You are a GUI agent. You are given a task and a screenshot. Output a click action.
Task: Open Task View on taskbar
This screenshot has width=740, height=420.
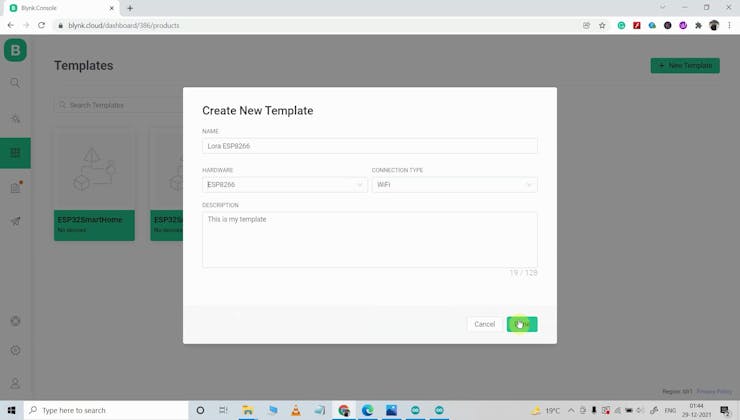223,410
